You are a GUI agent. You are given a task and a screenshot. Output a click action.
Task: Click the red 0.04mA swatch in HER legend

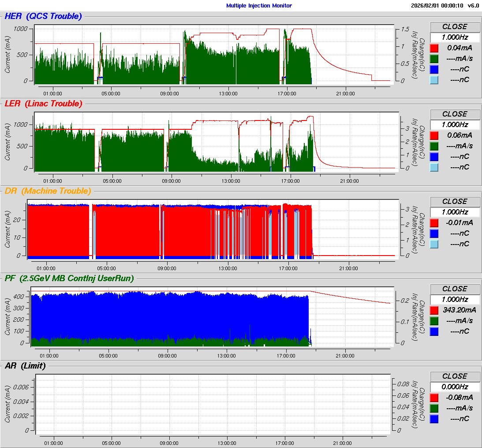pos(434,48)
